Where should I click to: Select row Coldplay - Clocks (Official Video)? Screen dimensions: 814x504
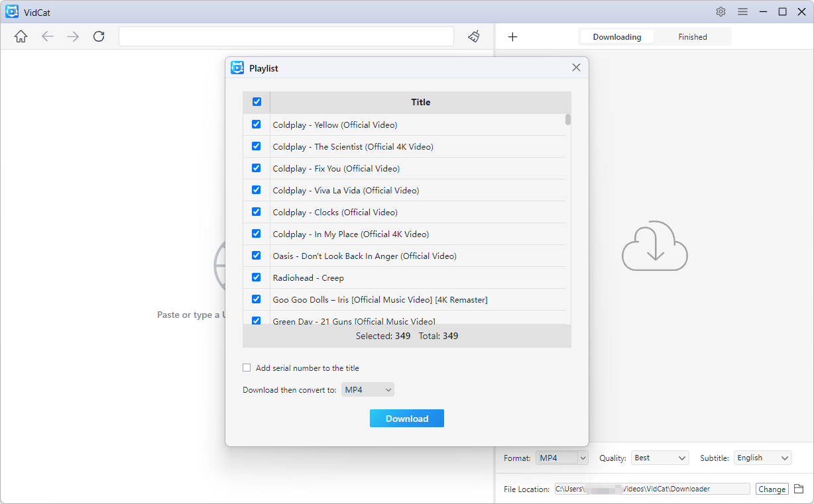[x=404, y=212]
